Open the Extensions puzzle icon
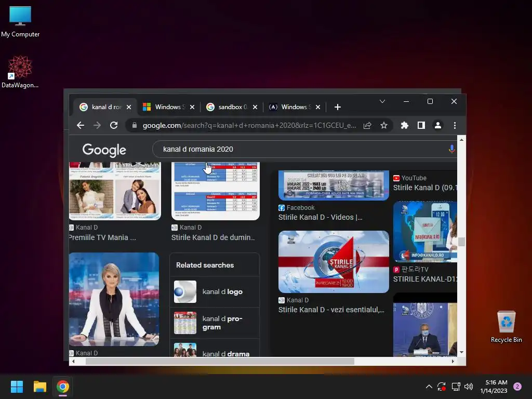Screen dimensions: 532x399 point(404,126)
